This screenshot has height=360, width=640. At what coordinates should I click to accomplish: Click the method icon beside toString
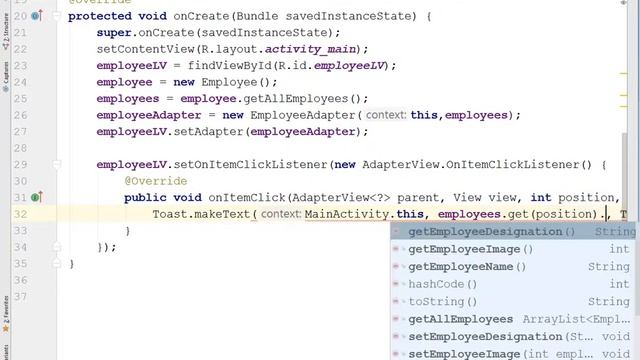coord(396,302)
